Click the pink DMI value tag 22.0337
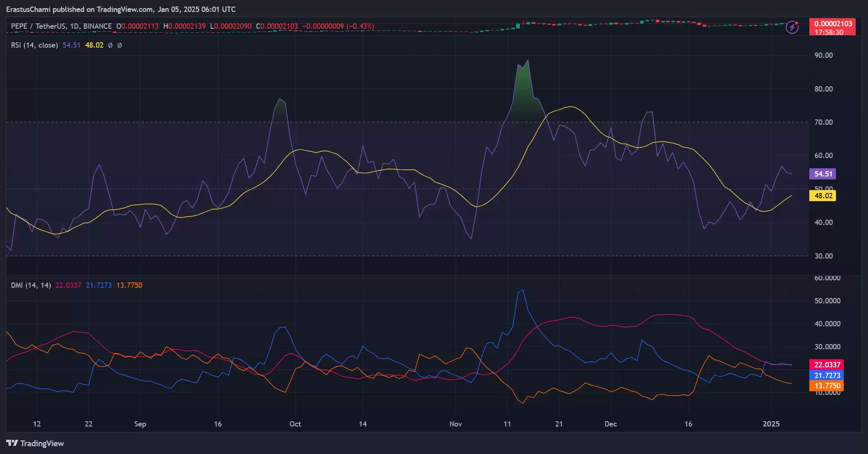868x454 pixels. (x=827, y=365)
